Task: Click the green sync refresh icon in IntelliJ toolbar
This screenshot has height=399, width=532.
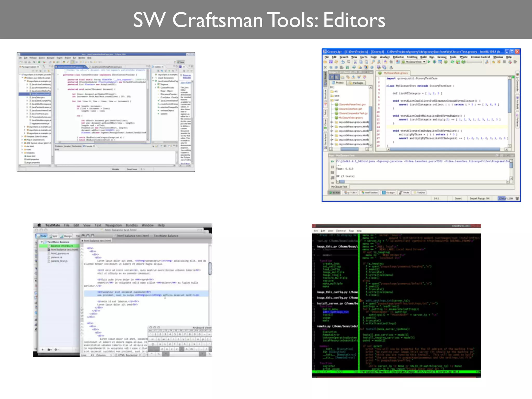Action: 452,62
